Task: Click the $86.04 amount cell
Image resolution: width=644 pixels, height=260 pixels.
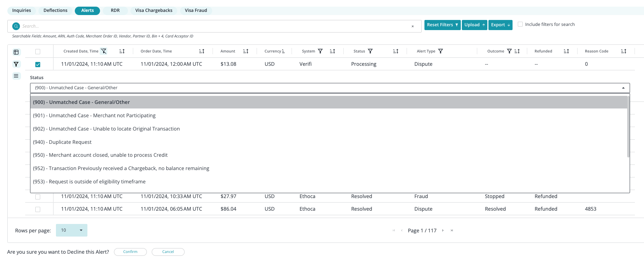Action: click(228, 209)
